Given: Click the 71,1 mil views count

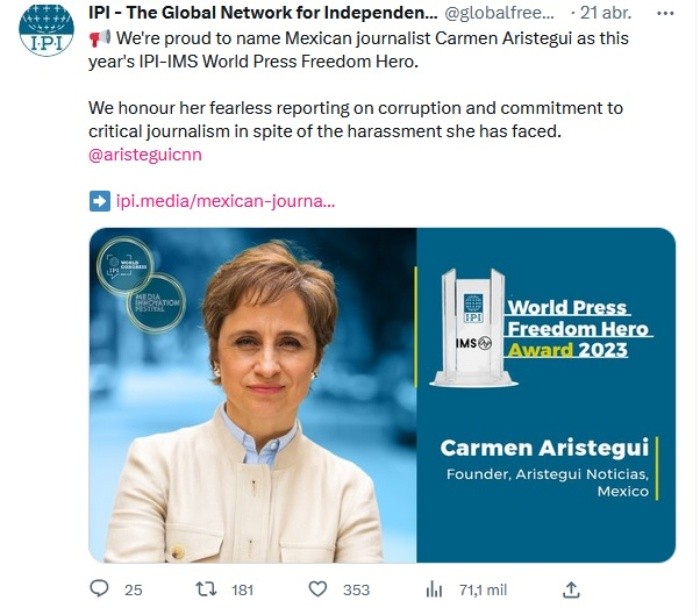Looking at the screenshot, I should point(483,590).
